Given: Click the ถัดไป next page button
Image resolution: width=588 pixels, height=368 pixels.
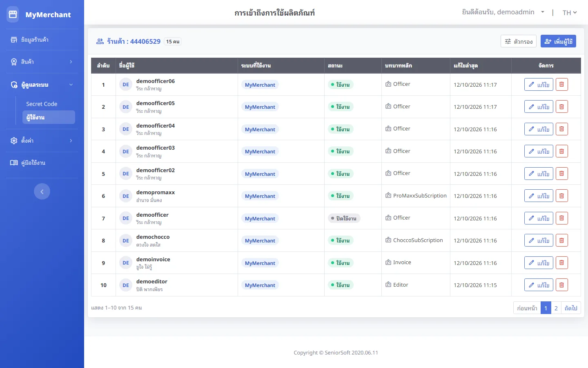Looking at the screenshot, I should tap(571, 308).
